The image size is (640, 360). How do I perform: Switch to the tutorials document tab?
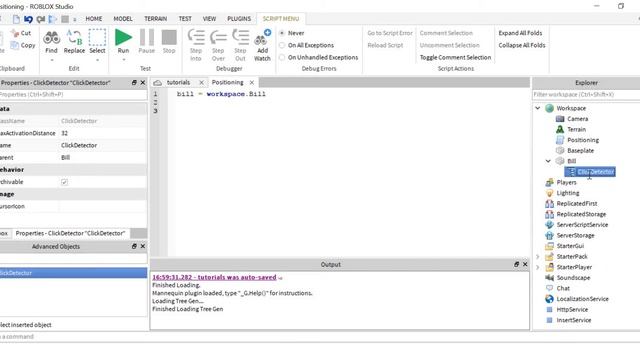tap(178, 82)
